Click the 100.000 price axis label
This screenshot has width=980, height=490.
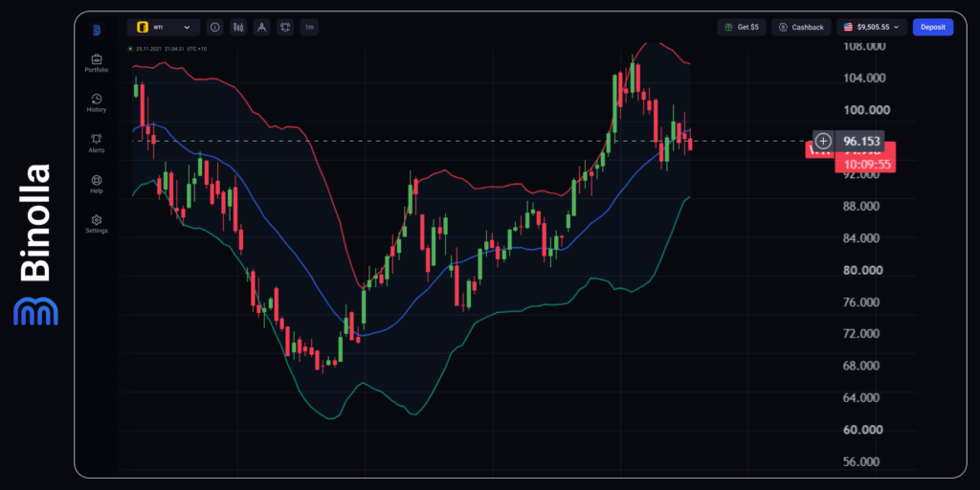[x=865, y=110]
